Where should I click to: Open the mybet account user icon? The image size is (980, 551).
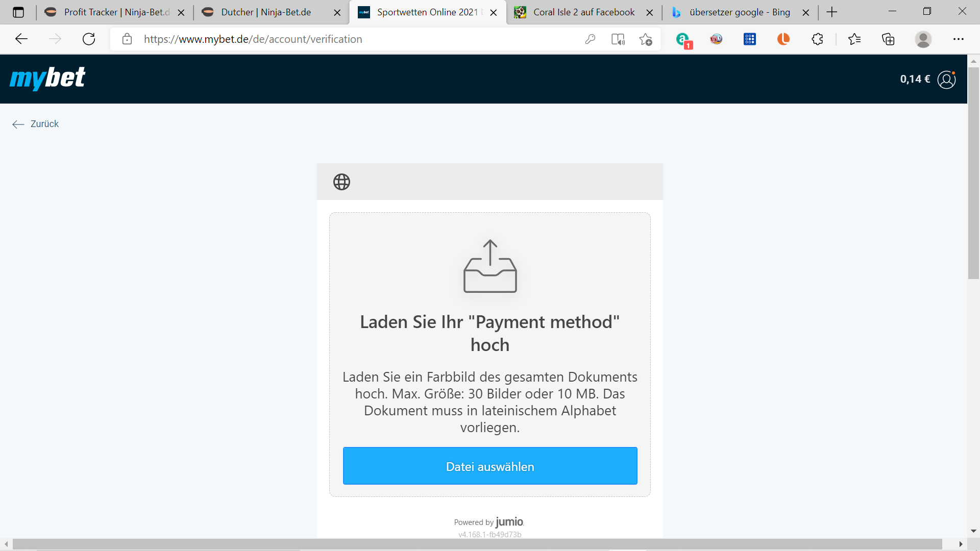tap(946, 80)
